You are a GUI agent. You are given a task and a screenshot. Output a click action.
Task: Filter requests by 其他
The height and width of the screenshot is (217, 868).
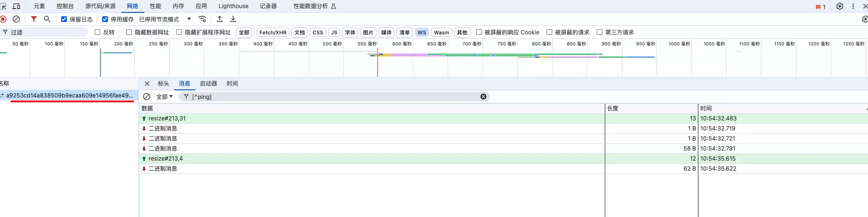462,33
